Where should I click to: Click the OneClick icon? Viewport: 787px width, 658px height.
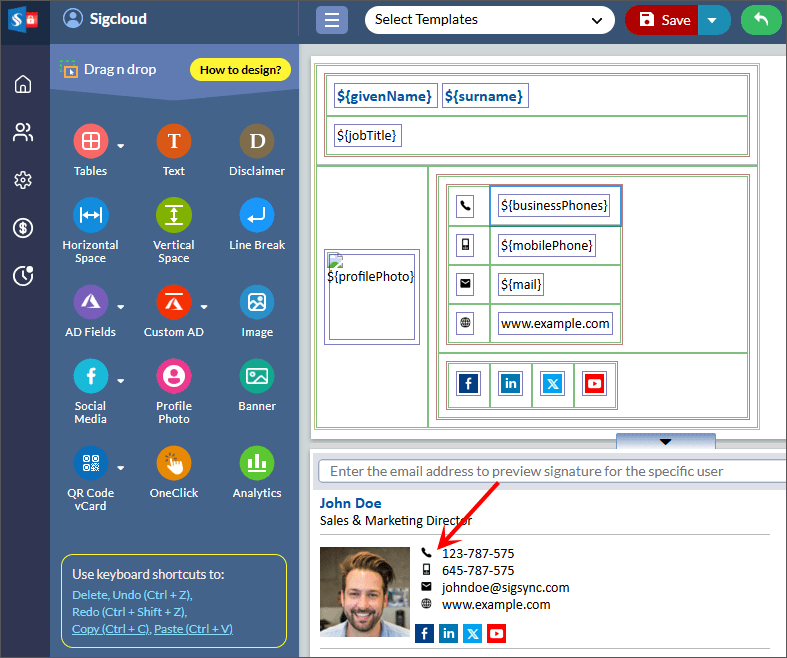coord(173,464)
